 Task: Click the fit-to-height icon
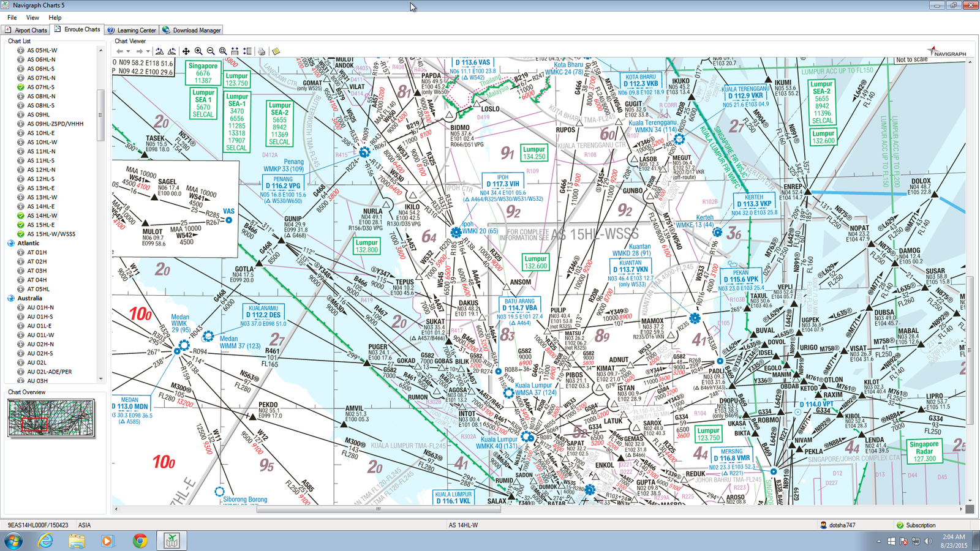pos(247,51)
